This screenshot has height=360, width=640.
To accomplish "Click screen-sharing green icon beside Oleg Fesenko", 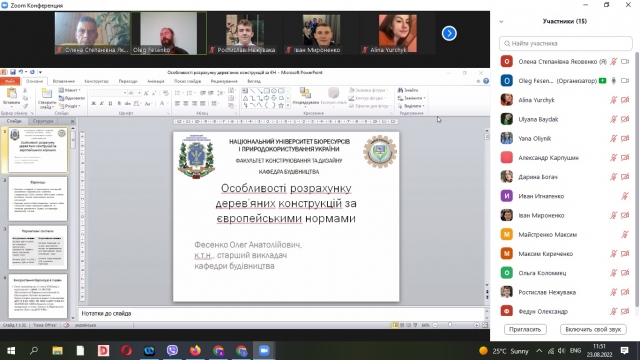I will (602, 81).
